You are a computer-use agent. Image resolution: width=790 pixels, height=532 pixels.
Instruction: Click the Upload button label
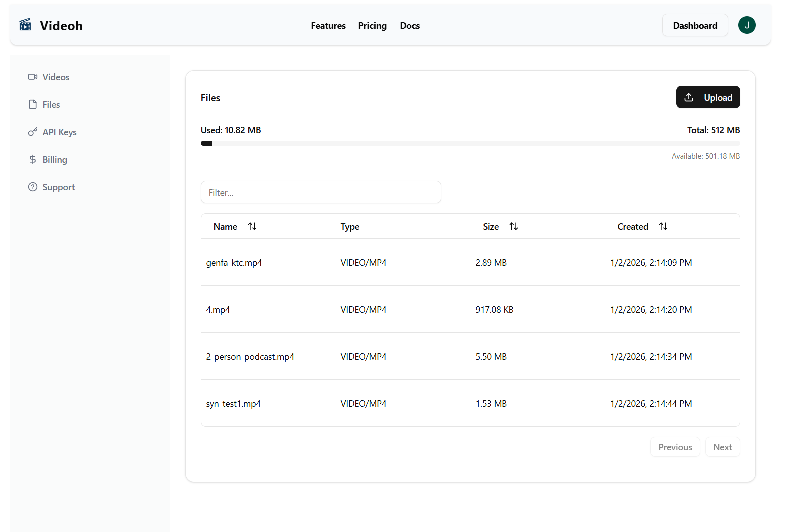718,97
